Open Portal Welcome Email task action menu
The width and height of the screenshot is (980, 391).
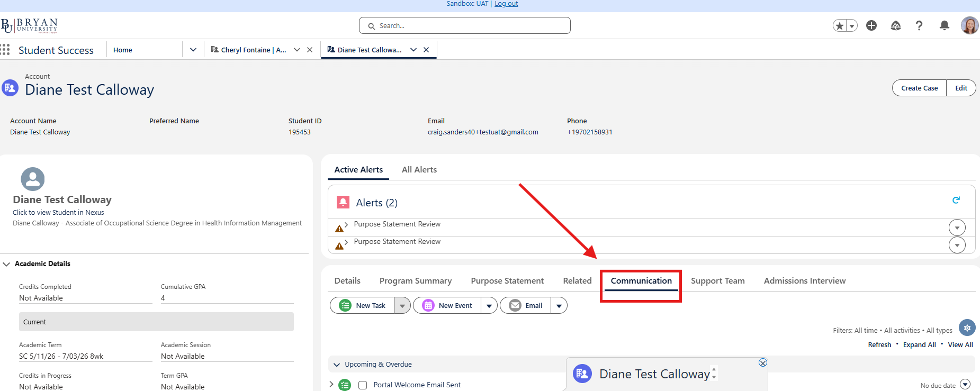(965, 384)
